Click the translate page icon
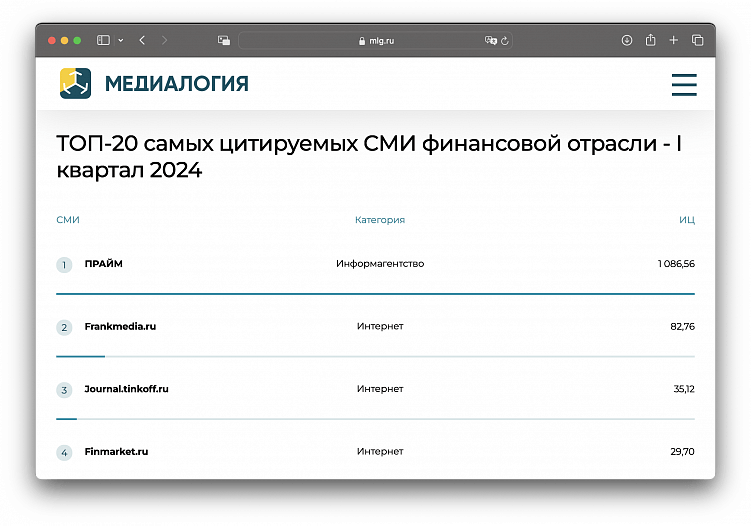This screenshot has height=526, width=751. point(490,40)
